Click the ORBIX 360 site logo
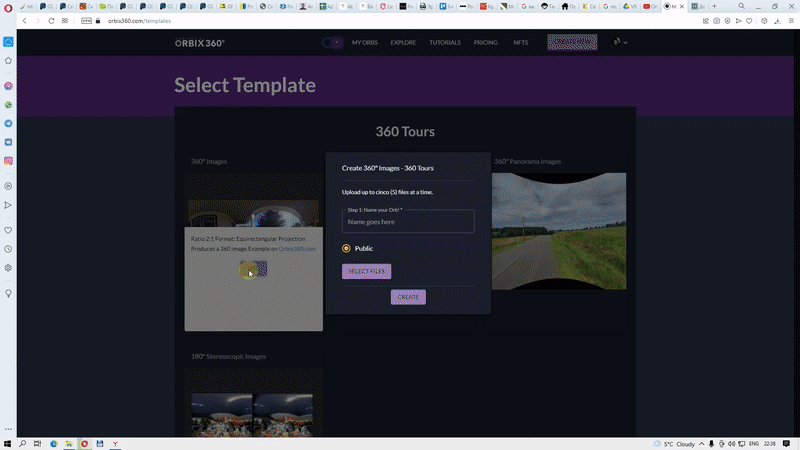Image resolution: width=800 pixels, height=450 pixels. tap(199, 43)
